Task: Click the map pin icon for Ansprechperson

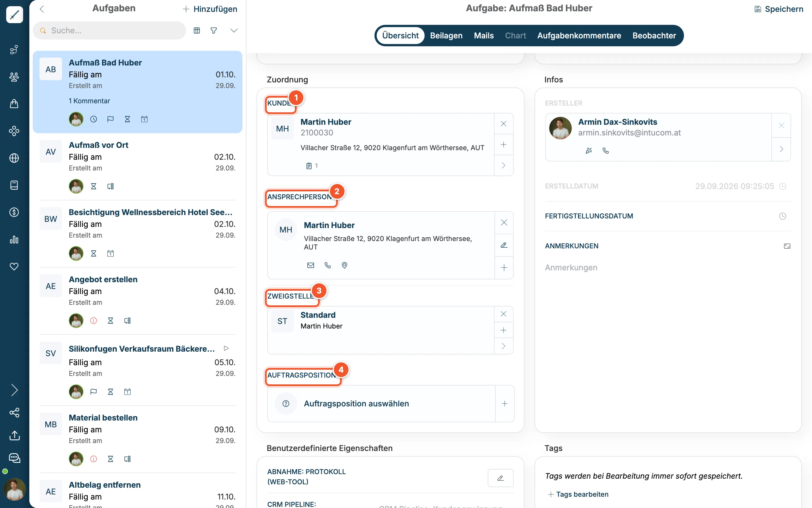Action: 344,265
